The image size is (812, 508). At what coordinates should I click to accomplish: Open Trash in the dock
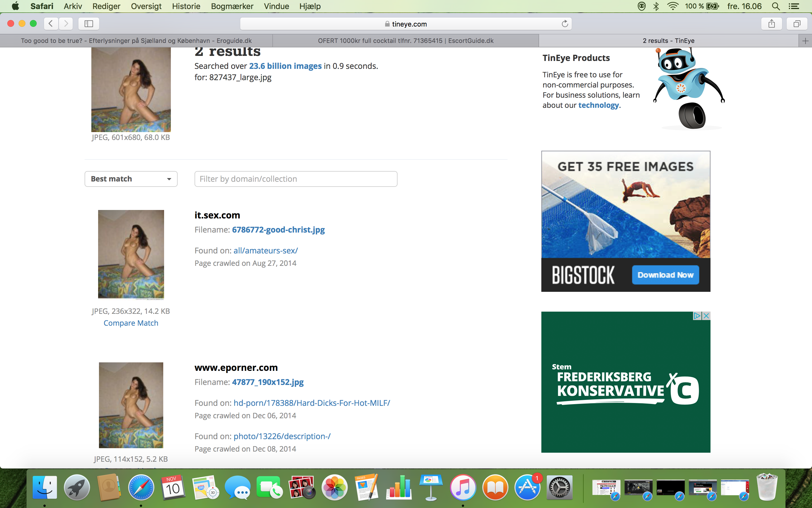tap(767, 487)
